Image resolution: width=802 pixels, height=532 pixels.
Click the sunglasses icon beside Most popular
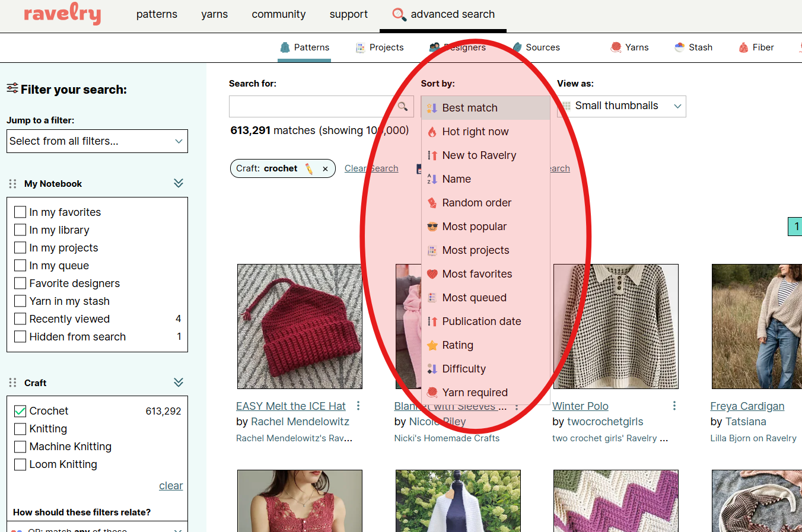click(432, 226)
